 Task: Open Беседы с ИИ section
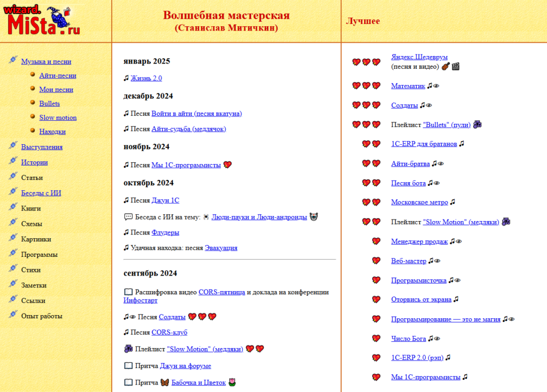(41, 193)
